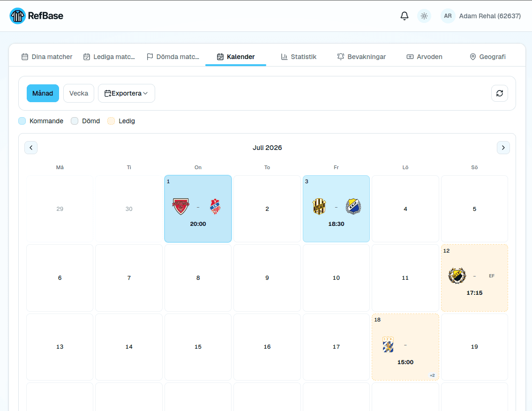
Task: Open the July 3 match at 18:30
Action: pyautogui.click(x=336, y=209)
